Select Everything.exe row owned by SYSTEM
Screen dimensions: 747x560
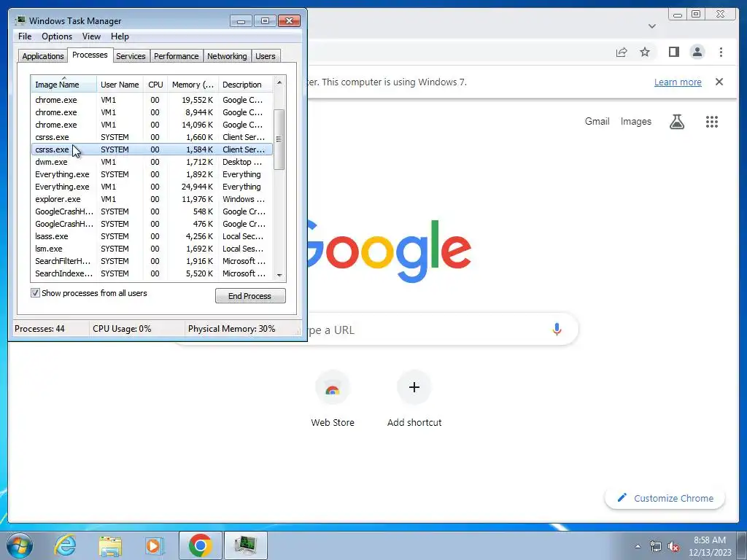coord(152,174)
